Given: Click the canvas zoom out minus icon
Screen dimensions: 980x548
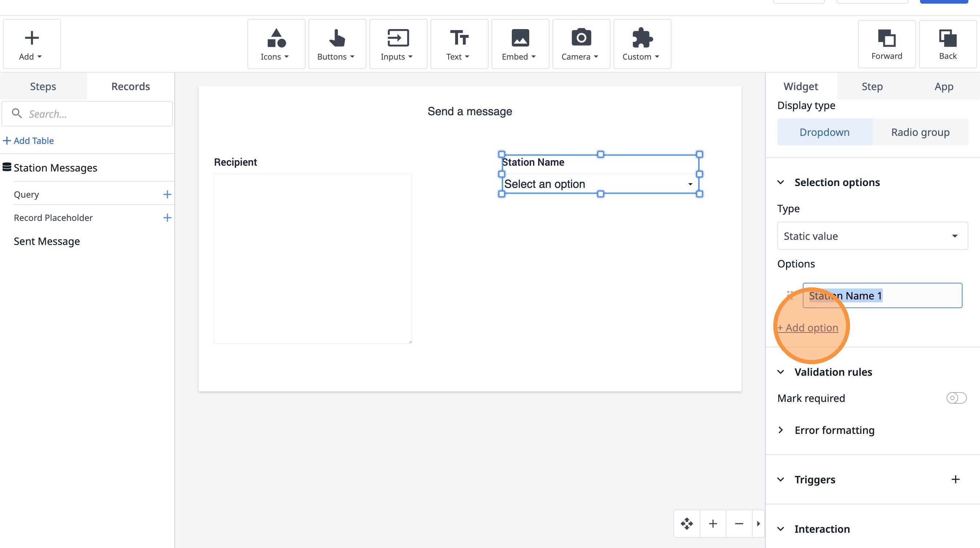Looking at the screenshot, I should pyautogui.click(x=738, y=524).
